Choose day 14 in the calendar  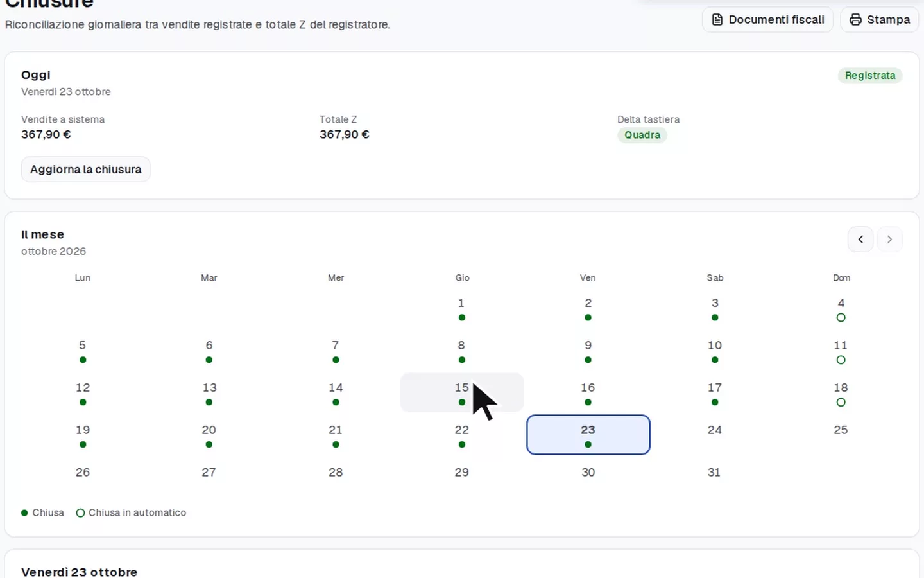coord(336,392)
